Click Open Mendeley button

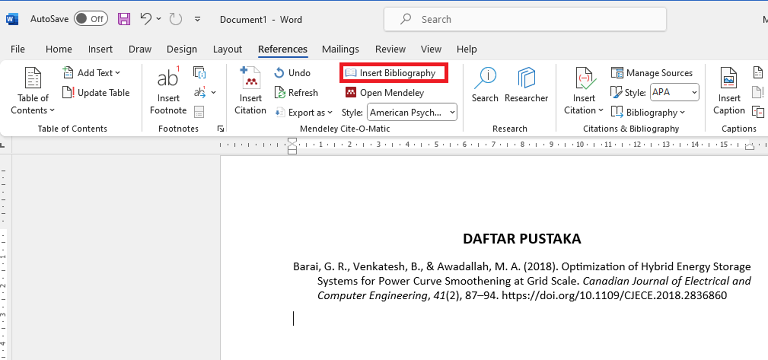[385, 93]
